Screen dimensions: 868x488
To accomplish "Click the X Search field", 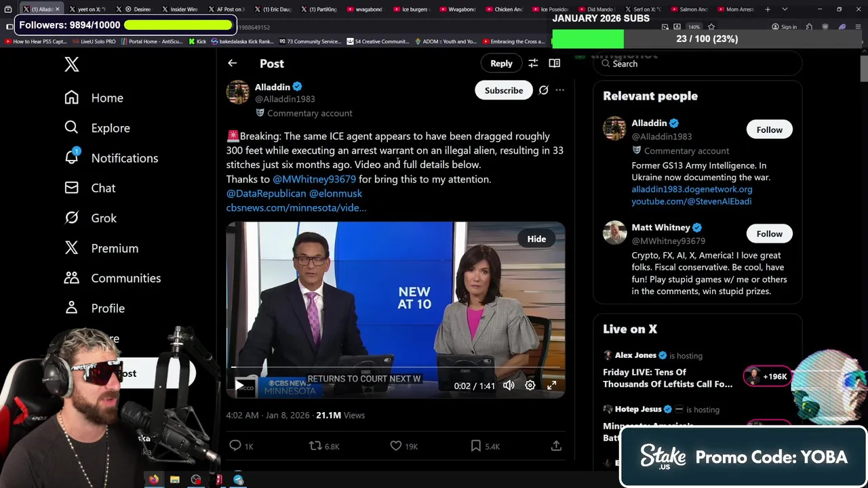I will pyautogui.click(x=698, y=64).
